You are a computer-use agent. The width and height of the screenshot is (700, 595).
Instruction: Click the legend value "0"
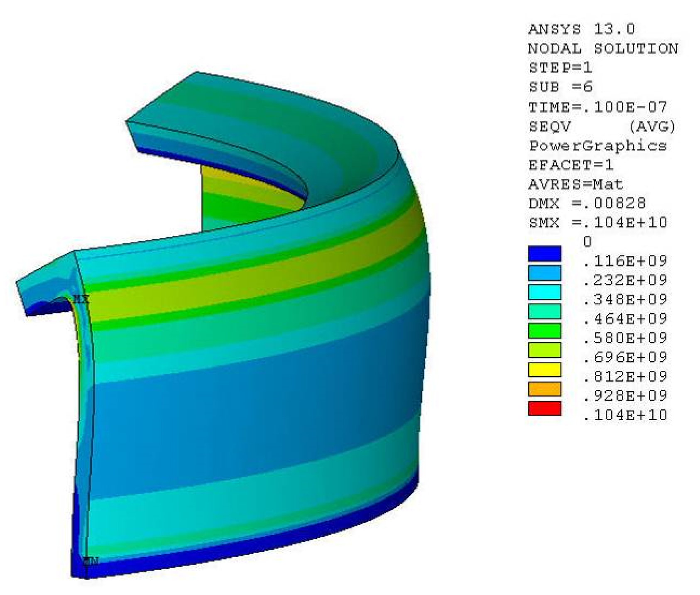587,242
